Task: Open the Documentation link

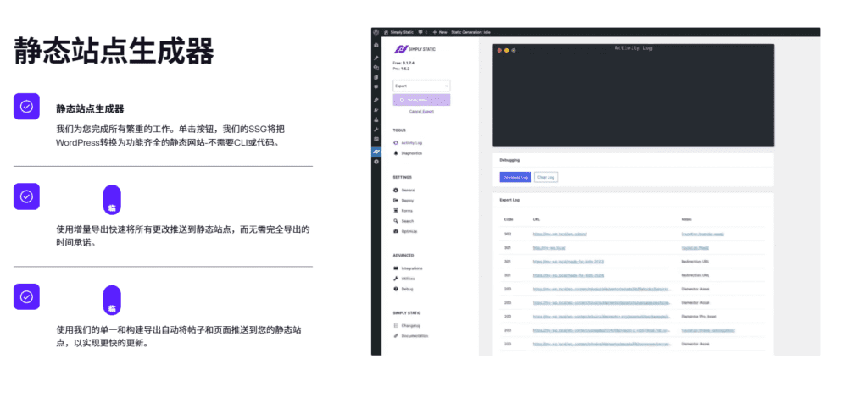Action: pyautogui.click(x=415, y=336)
